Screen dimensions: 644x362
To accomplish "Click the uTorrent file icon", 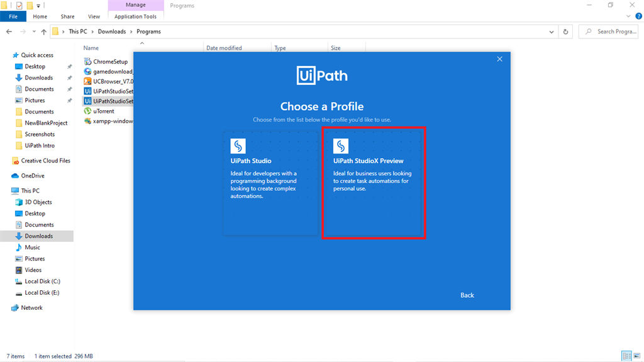I will tap(87, 111).
